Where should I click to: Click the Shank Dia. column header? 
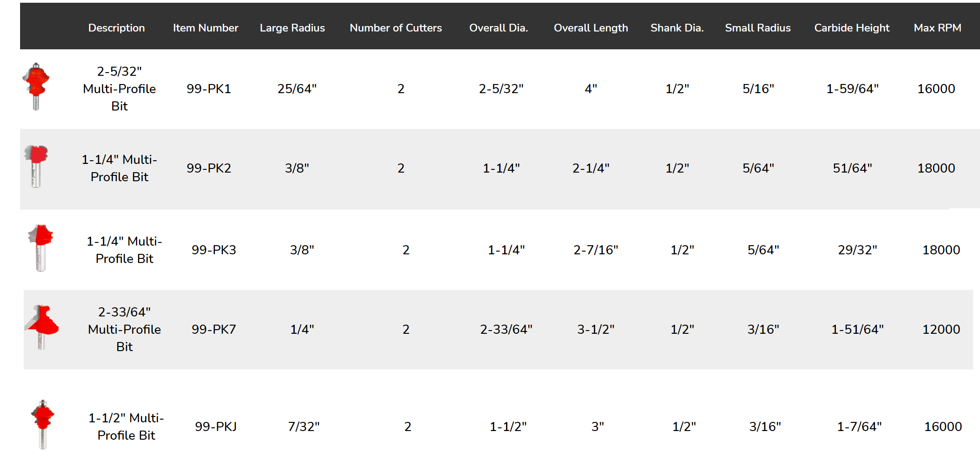[677, 28]
